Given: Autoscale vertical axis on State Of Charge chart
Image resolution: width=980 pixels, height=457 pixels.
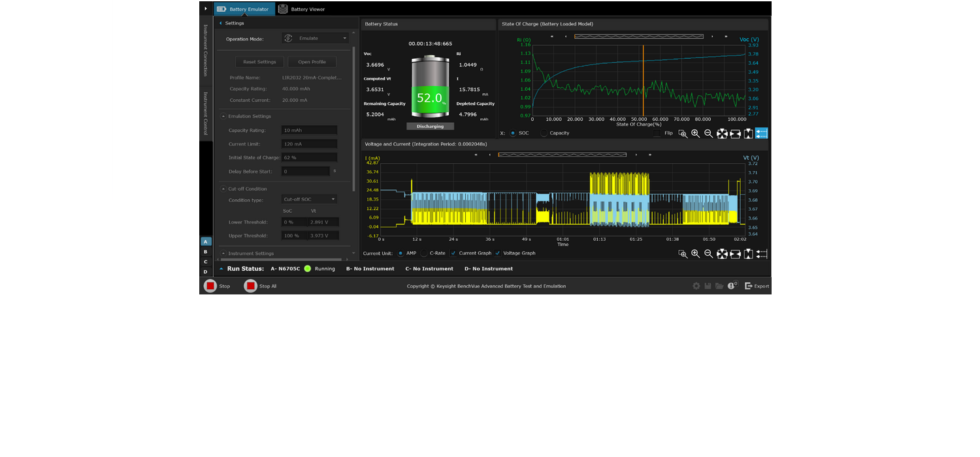Looking at the screenshot, I should click(x=748, y=133).
